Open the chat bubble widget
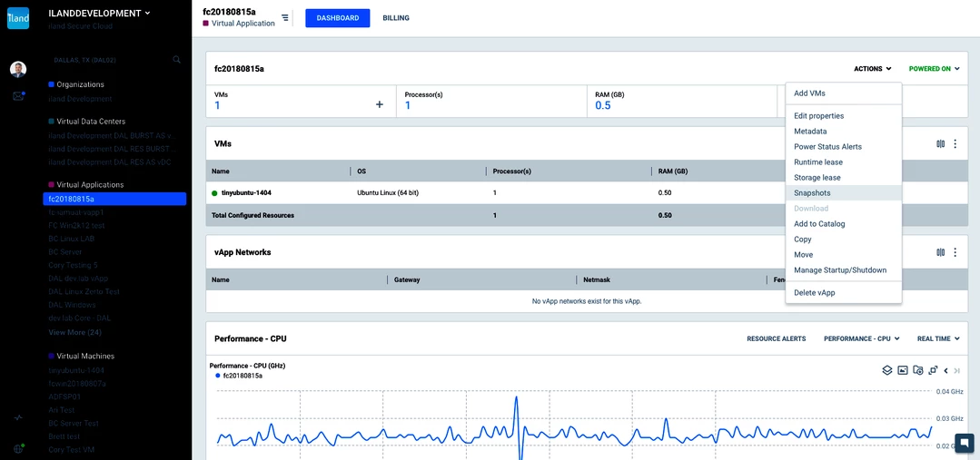Image resolution: width=980 pixels, height=460 pixels. (964, 444)
